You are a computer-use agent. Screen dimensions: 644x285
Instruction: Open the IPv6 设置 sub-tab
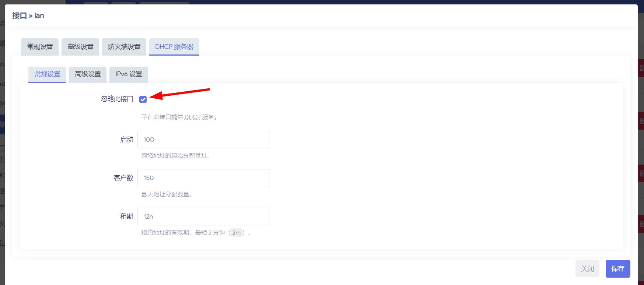pyautogui.click(x=129, y=74)
